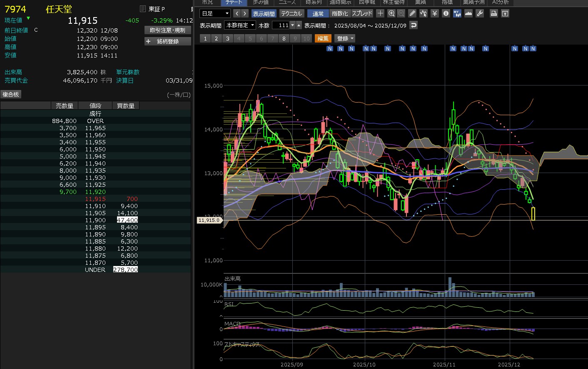Expand the 登録 dropdown button

[345, 38]
